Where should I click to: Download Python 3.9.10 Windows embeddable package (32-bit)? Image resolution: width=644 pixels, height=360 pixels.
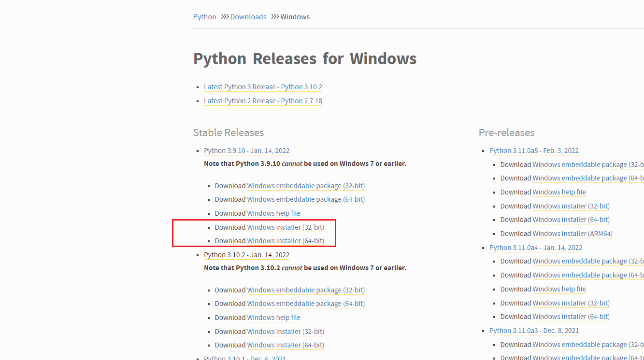[306, 186]
